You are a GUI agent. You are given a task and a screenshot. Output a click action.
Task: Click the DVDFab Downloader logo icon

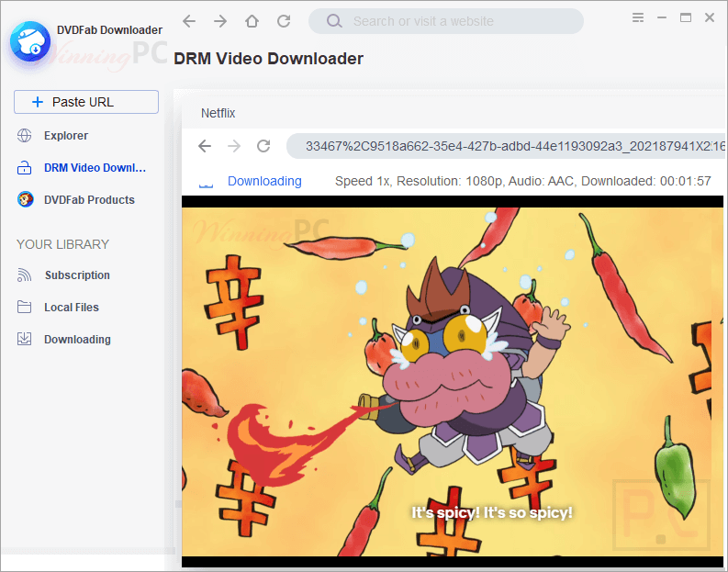[x=30, y=42]
